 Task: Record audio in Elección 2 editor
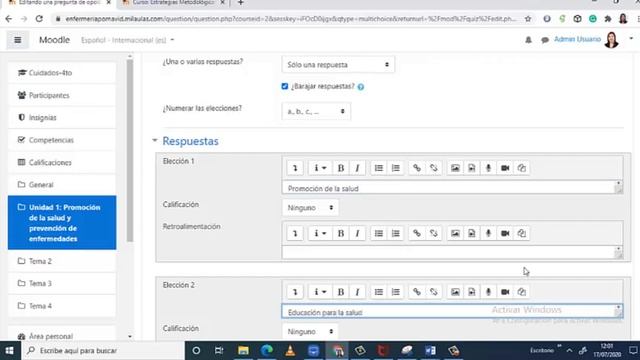(488, 292)
